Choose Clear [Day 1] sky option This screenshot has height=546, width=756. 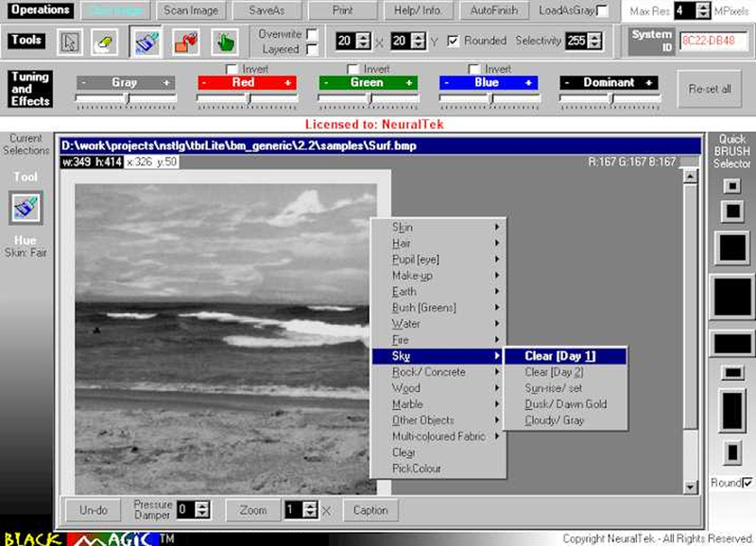point(560,356)
